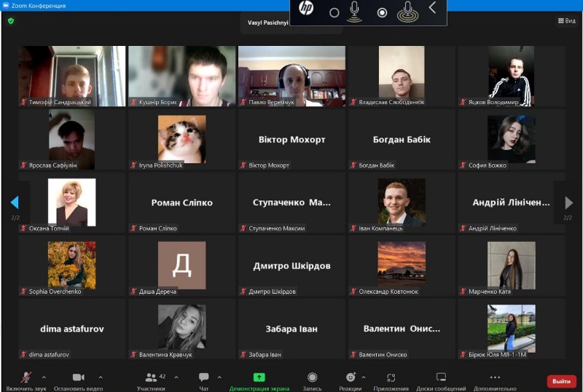This screenshot has height=392, width=583.
Task: Expand video options arrow beside Остановить видео
Action: 101,377
